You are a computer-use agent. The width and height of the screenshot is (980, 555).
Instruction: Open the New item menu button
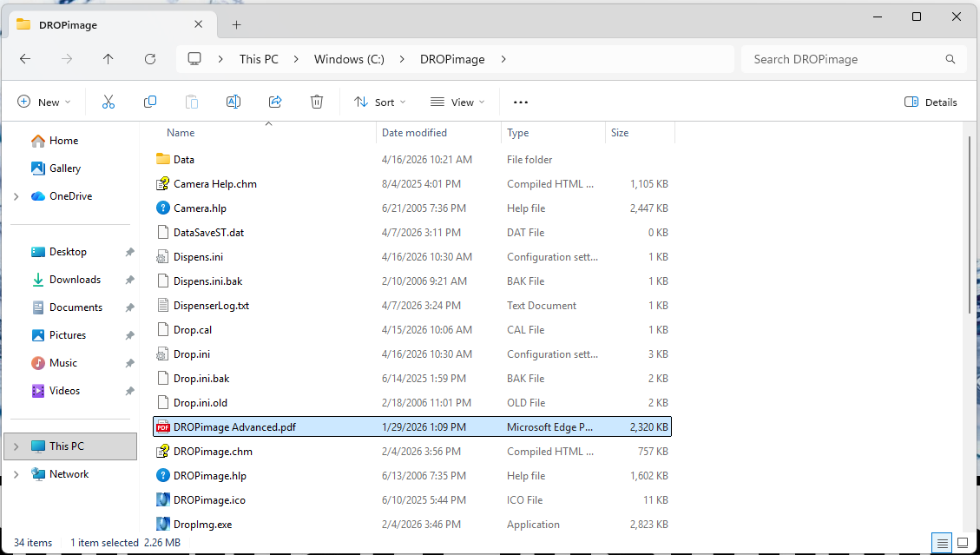tap(44, 102)
